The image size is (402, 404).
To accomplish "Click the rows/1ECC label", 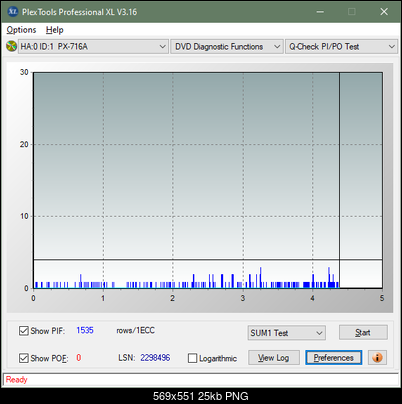I will coord(135,330).
